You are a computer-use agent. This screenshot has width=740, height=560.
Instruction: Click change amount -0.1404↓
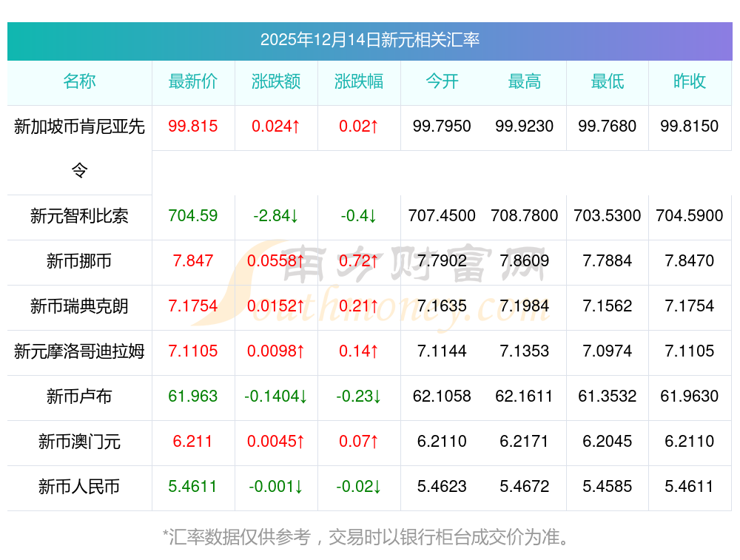pyautogui.click(x=276, y=396)
